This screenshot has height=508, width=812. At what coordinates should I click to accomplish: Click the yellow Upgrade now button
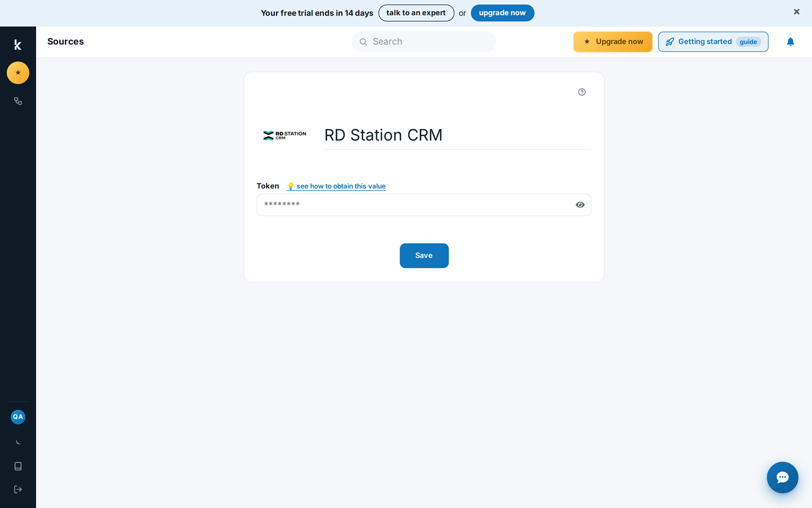click(x=613, y=42)
